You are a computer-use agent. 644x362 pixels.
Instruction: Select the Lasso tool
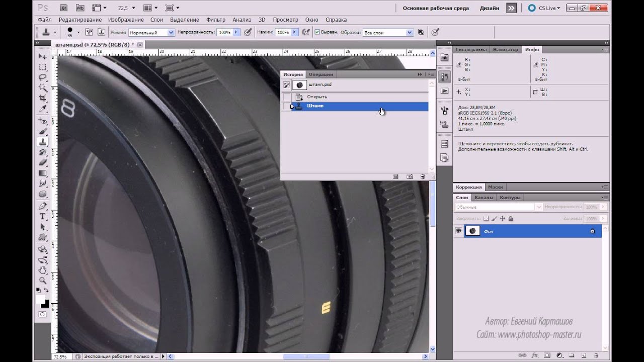point(43,77)
